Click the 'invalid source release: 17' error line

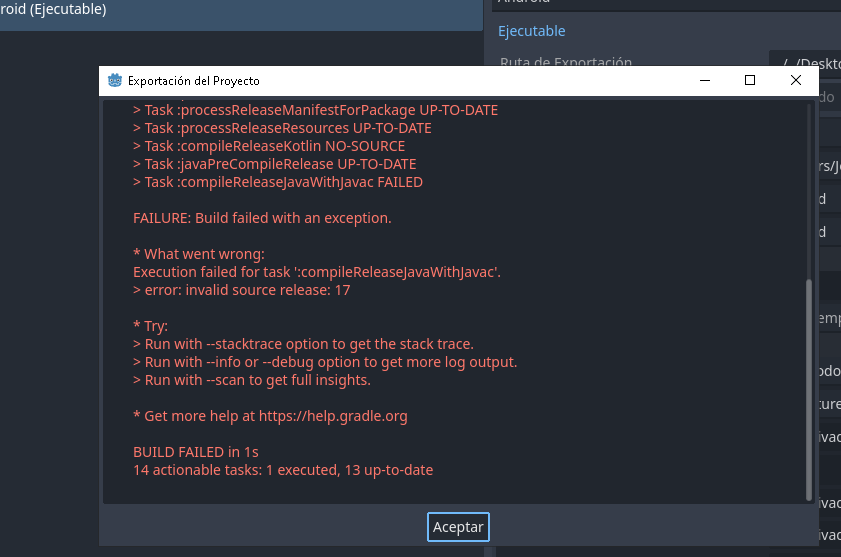click(x=241, y=290)
